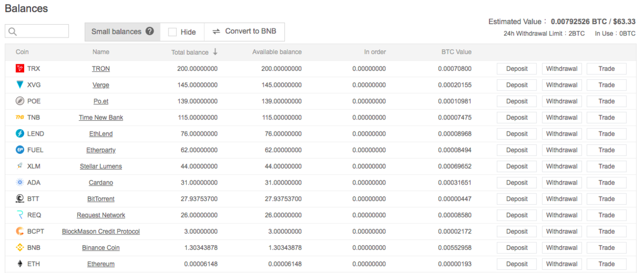Viewport: 644px width, 273px height.
Task: Open the Ethereum name link
Action: [x=101, y=264]
